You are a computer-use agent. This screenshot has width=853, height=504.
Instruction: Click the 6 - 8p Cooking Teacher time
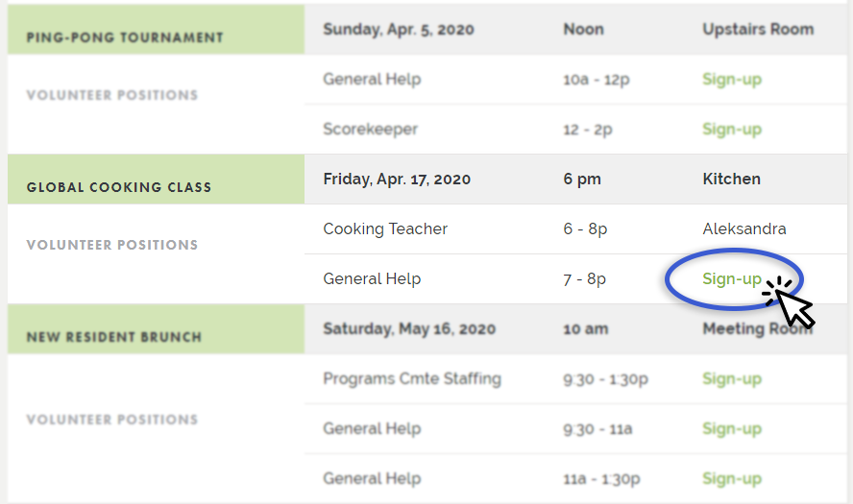click(x=585, y=228)
